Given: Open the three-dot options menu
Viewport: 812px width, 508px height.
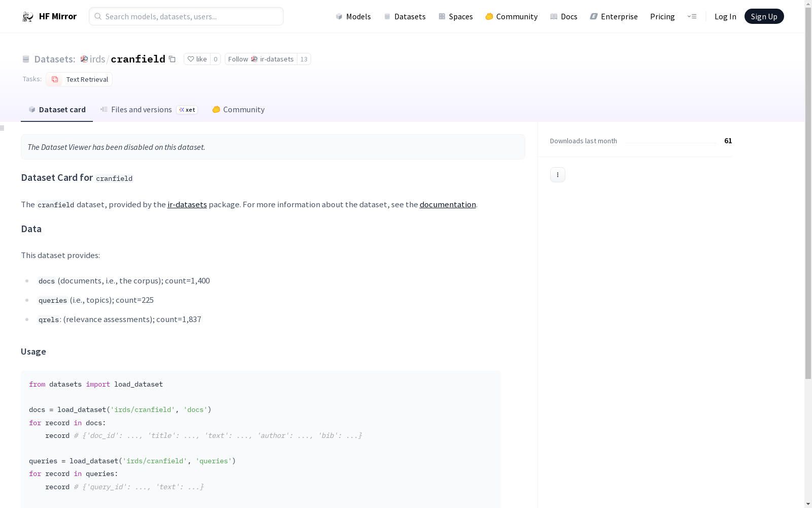Looking at the screenshot, I should [557, 175].
